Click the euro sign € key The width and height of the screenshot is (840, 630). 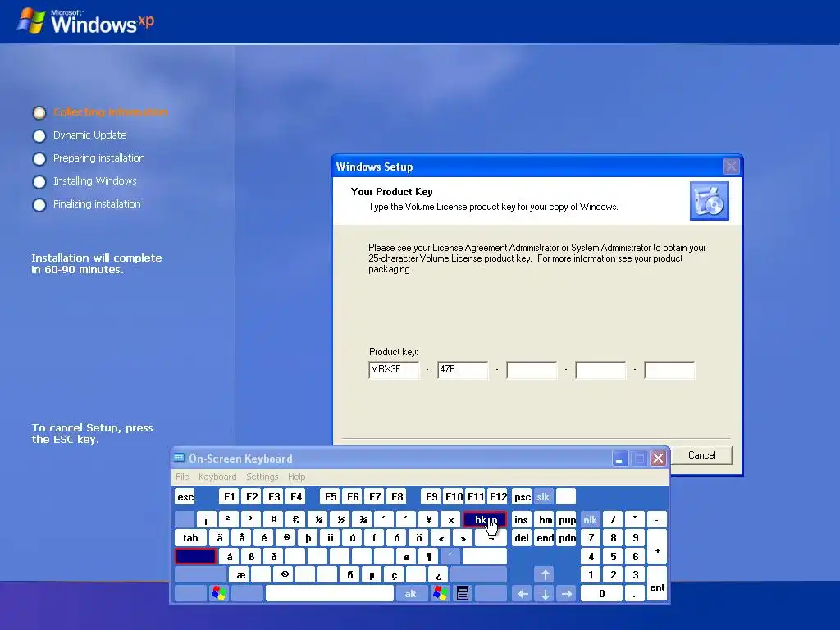click(295, 519)
